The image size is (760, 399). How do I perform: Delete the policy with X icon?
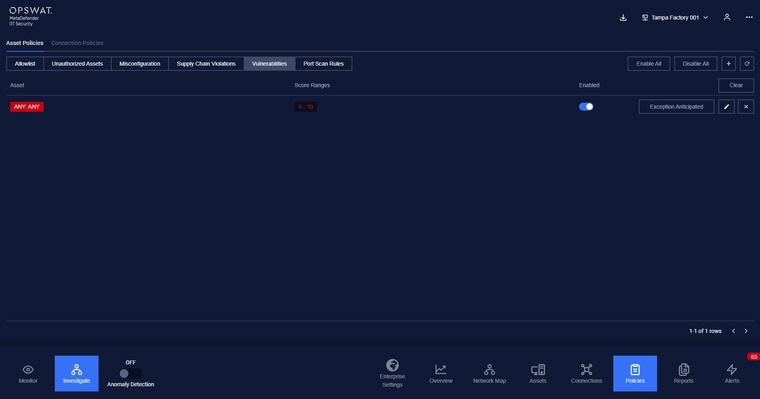click(746, 107)
